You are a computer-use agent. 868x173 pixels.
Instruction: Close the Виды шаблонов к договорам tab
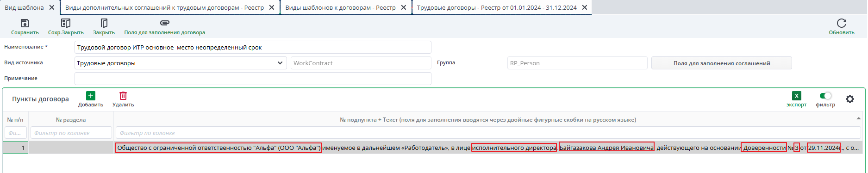pos(403,7)
